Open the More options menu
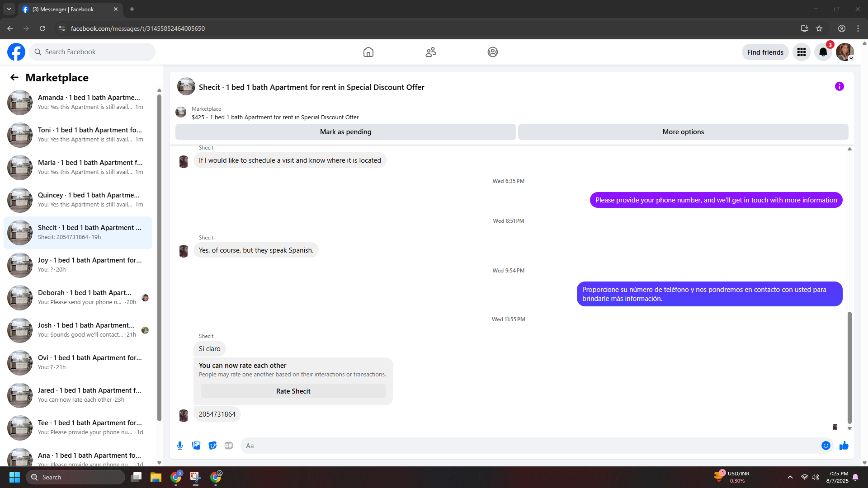868x488 pixels. 683,132
